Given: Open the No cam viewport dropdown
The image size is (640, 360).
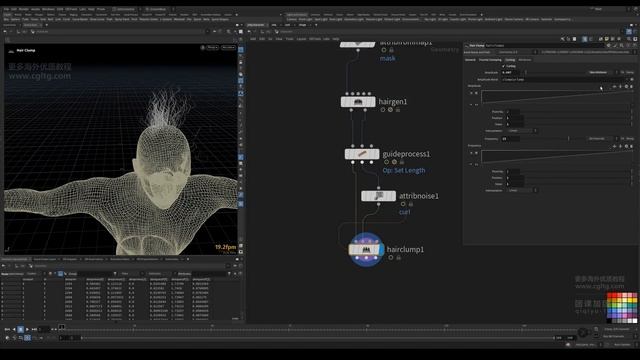Looking at the screenshot, I should pos(229,48).
